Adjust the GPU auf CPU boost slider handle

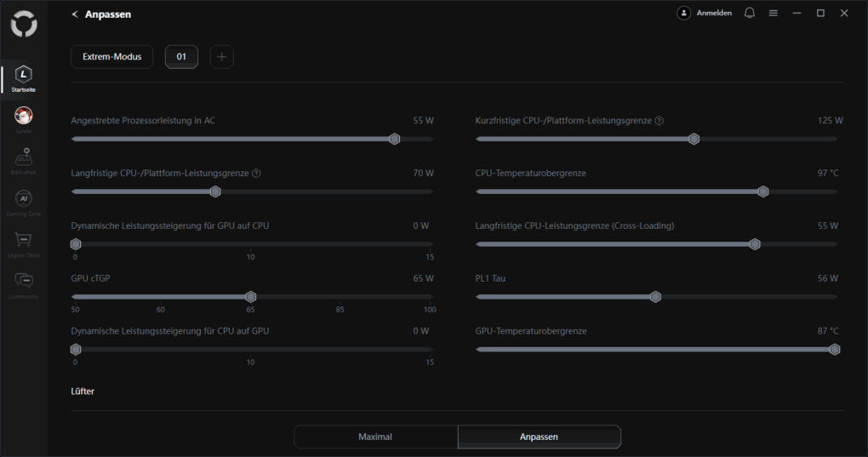pyautogui.click(x=76, y=244)
